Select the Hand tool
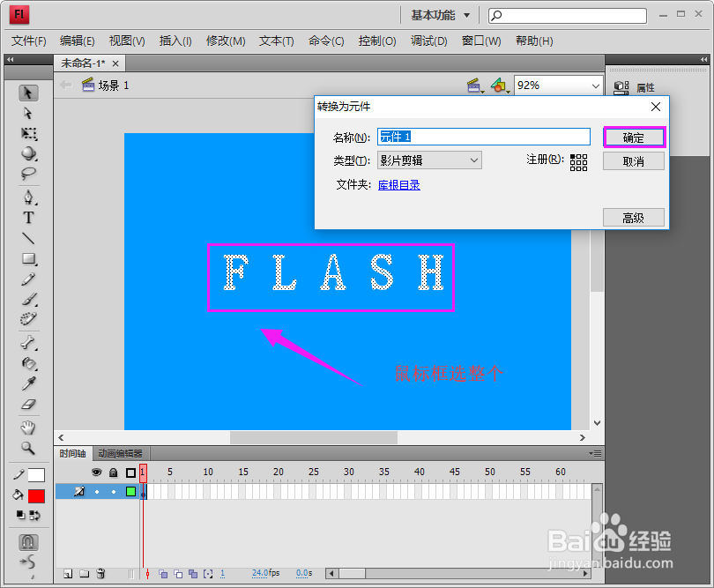This screenshot has height=588, width=714. tap(29, 428)
